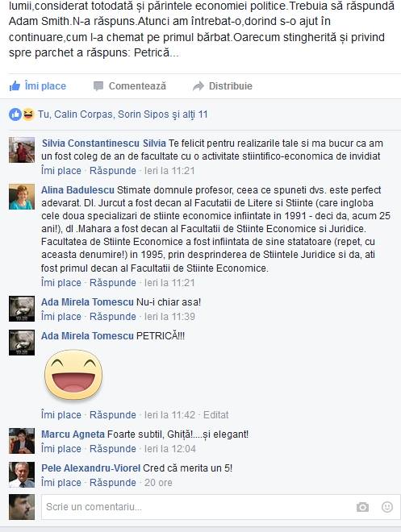Click Îmi place under Alina Badulescu's comment
The height and width of the screenshot is (532, 401).
point(61,283)
